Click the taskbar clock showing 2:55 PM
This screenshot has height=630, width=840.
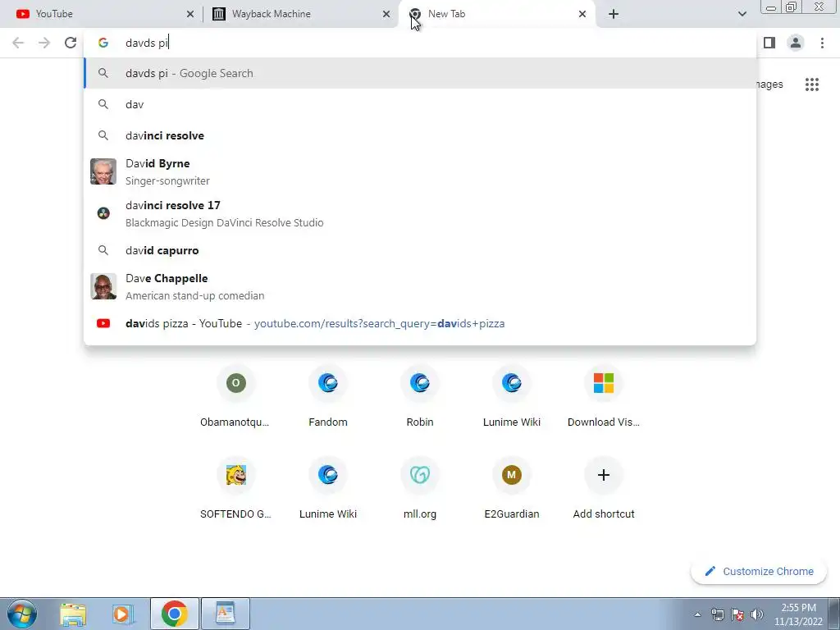798,614
